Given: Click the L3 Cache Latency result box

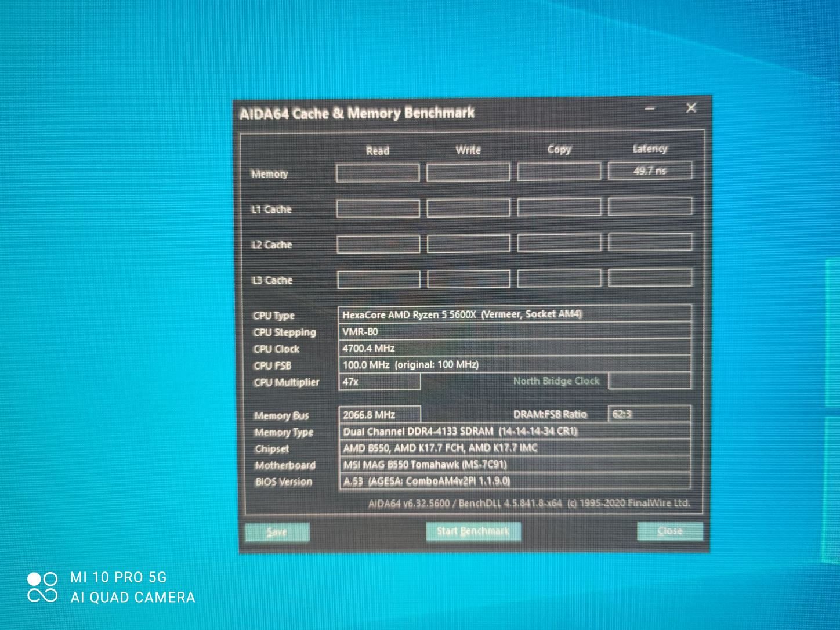Looking at the screenshot, I should (x=650, y=277).
